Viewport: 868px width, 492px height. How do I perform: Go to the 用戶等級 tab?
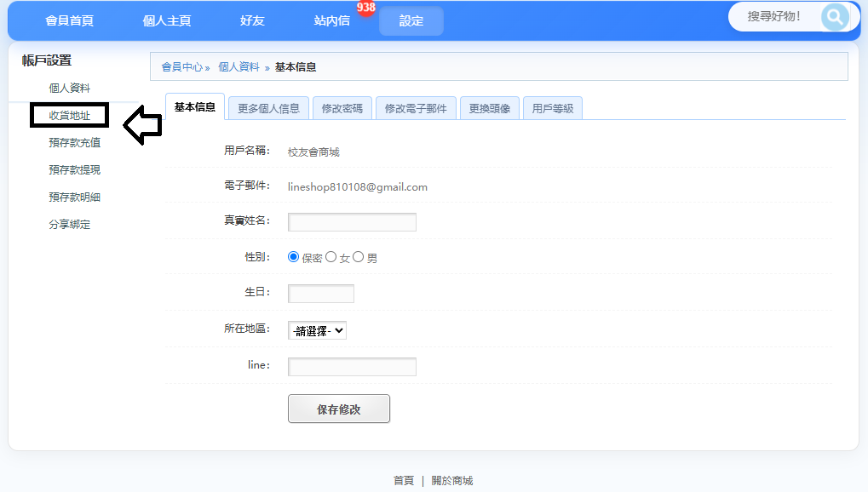coord(552,108)
